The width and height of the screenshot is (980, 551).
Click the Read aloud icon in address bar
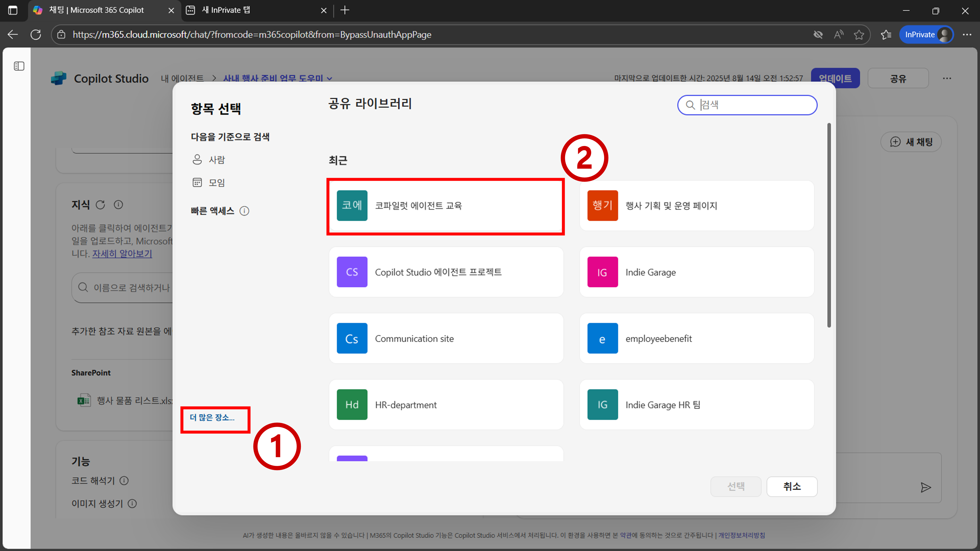point(838,35)
